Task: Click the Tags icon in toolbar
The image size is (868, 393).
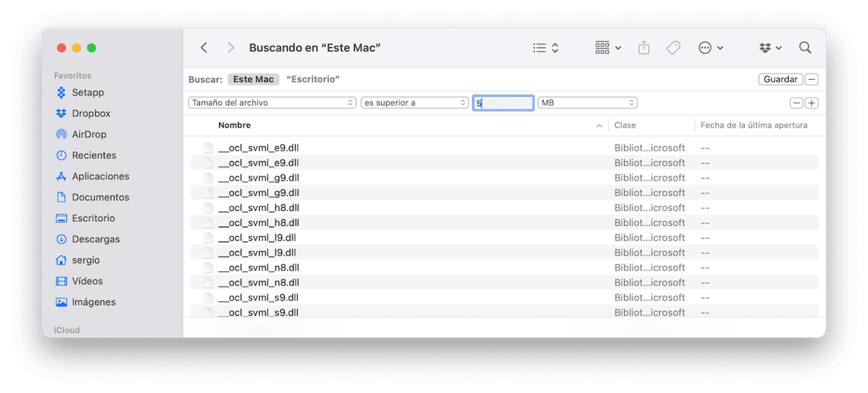Action: tap(672, 48)
